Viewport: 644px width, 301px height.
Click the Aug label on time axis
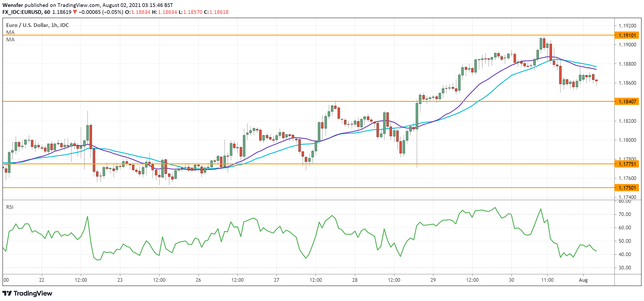(583, 280)
